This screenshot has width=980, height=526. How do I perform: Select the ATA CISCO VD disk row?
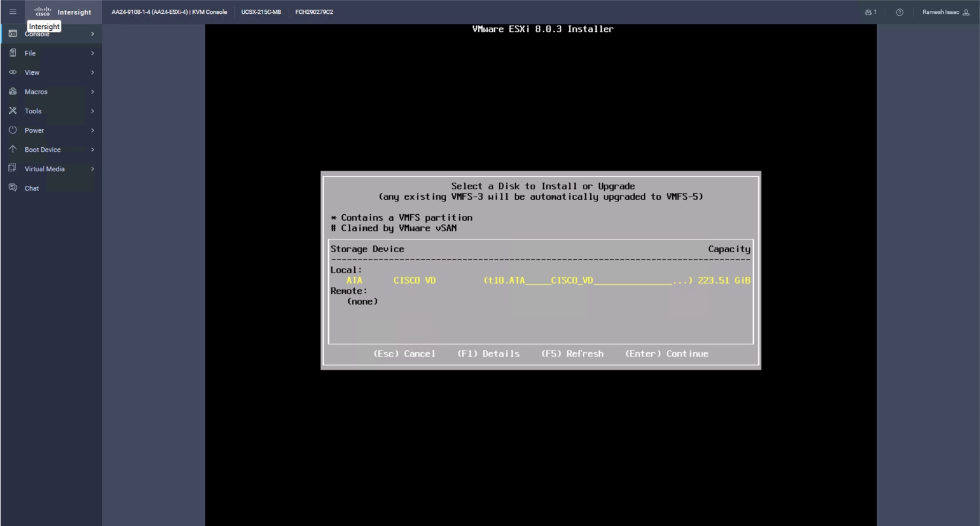541,280
